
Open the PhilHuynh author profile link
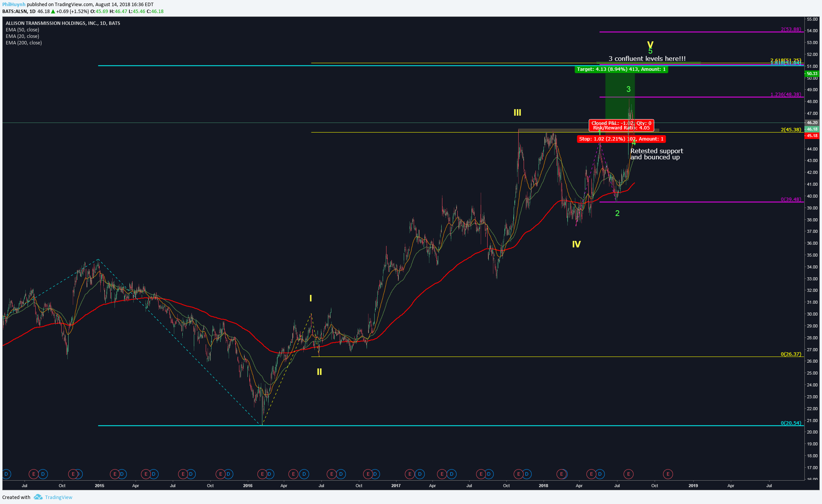coord(14,5)
